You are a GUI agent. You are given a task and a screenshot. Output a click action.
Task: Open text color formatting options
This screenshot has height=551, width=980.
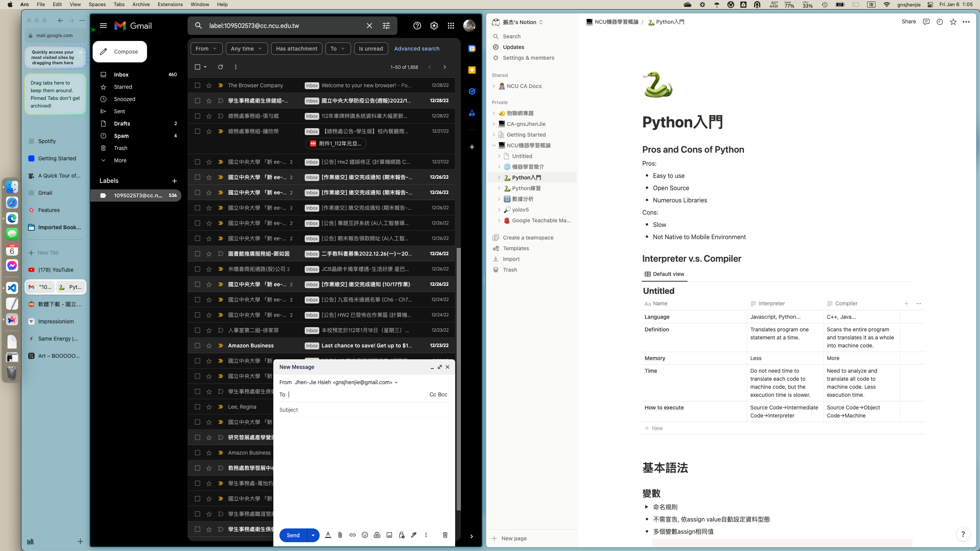(x=328, y=535)
